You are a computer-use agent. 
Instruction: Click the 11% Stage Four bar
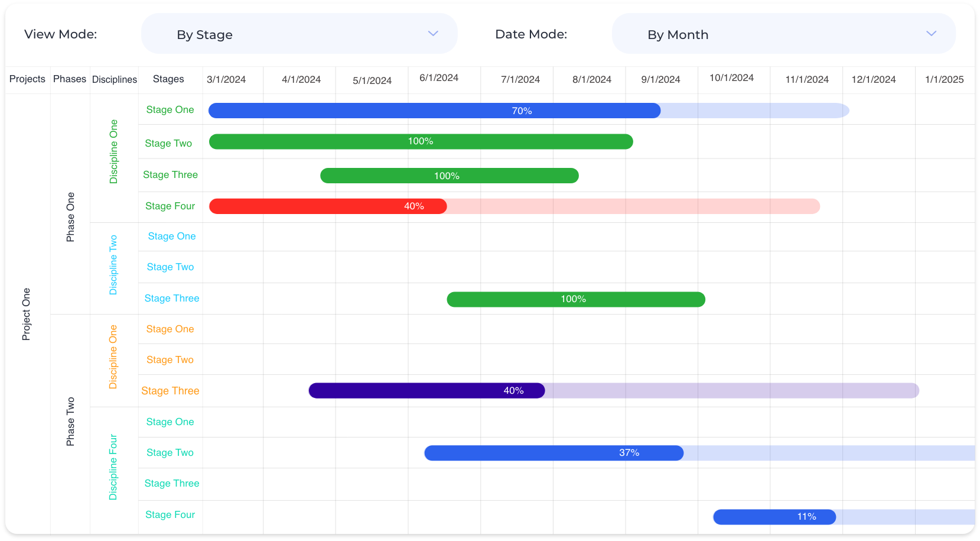[774, 517]
